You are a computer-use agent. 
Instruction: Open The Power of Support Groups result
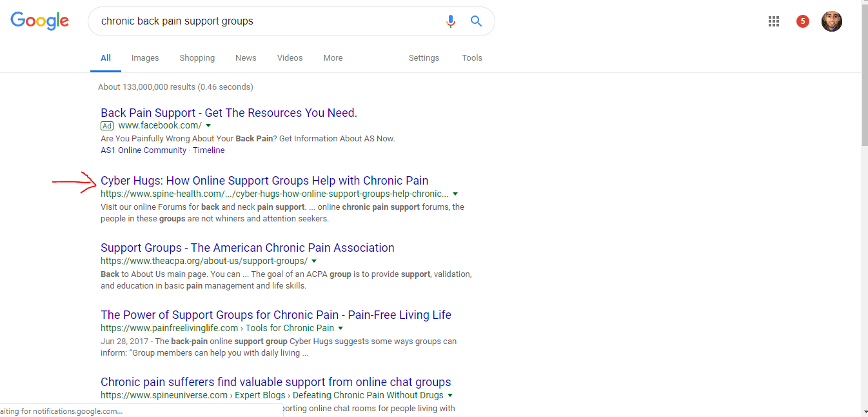[x=276, y=315]
